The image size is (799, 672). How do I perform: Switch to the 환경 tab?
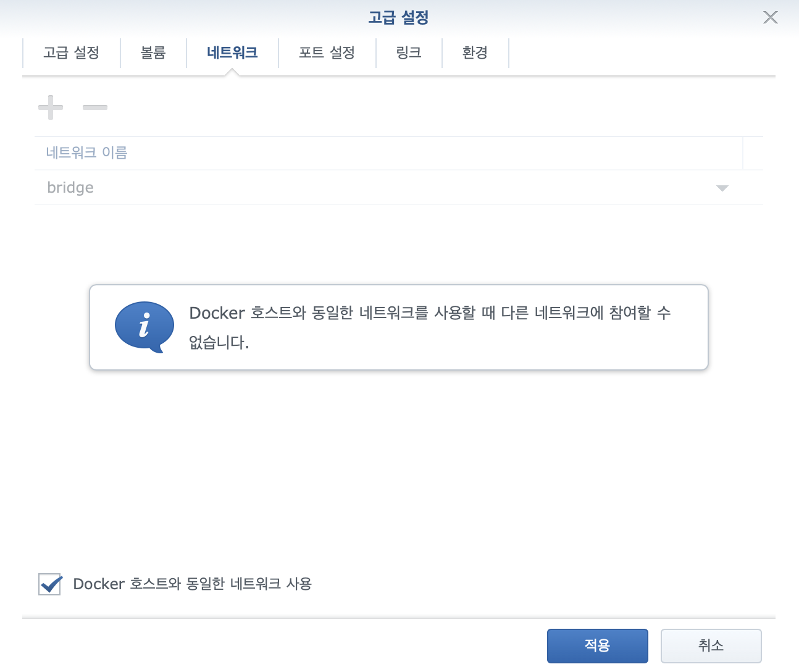(x=475, y=53)
